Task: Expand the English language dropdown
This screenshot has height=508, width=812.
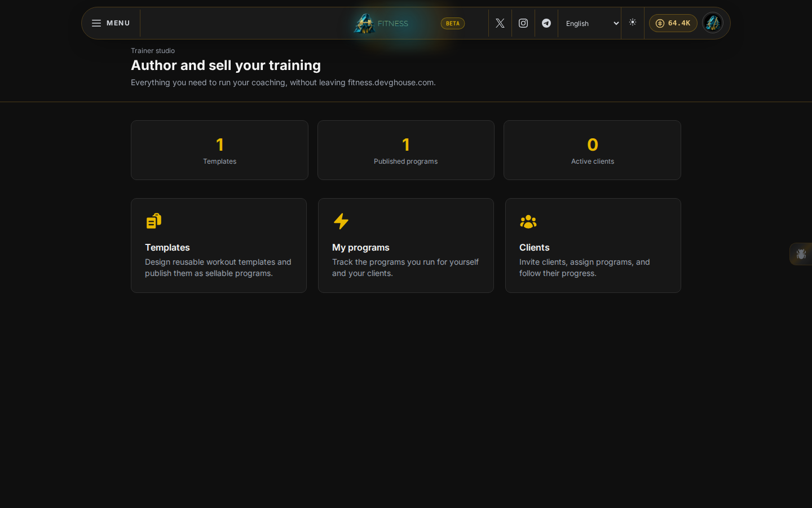Action: (592, 23)
